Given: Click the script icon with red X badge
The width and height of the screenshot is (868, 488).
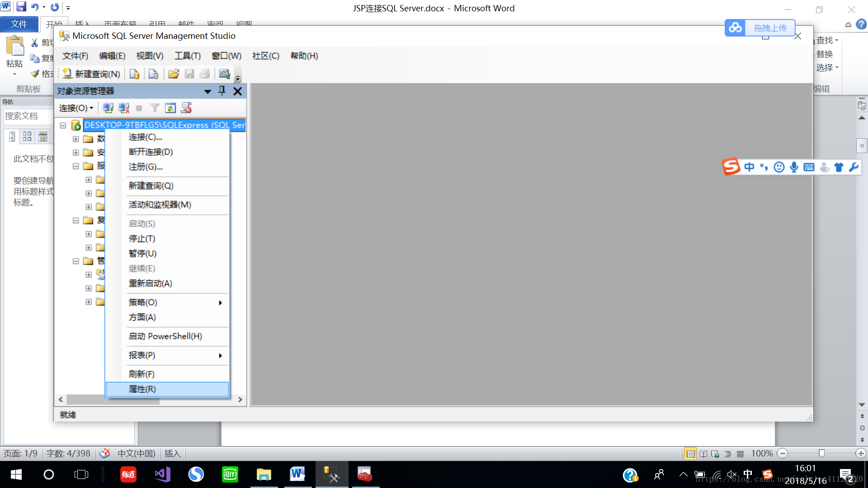Looking at the screenshot, I should tap(186, 108).
